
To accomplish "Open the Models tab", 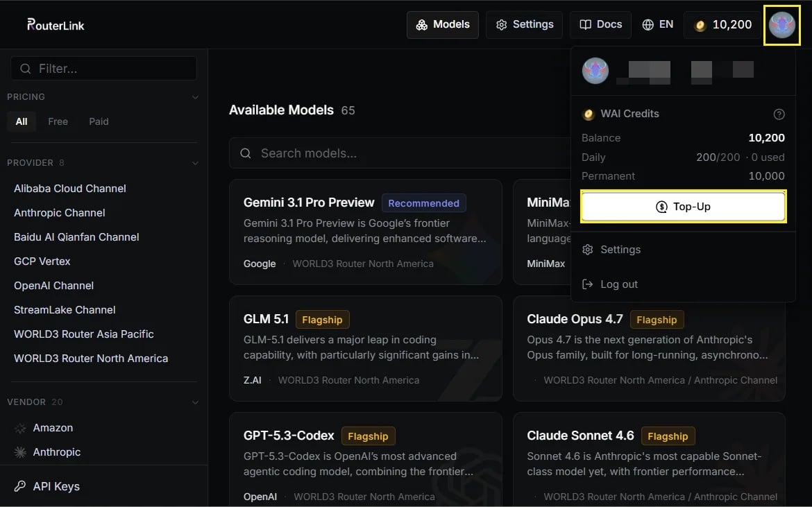I will click(443, 24).
